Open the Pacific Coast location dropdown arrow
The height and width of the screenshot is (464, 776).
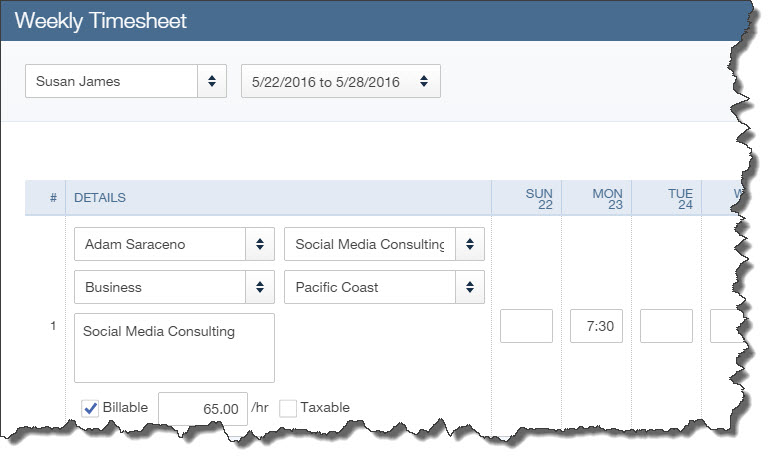coord(470,287)
